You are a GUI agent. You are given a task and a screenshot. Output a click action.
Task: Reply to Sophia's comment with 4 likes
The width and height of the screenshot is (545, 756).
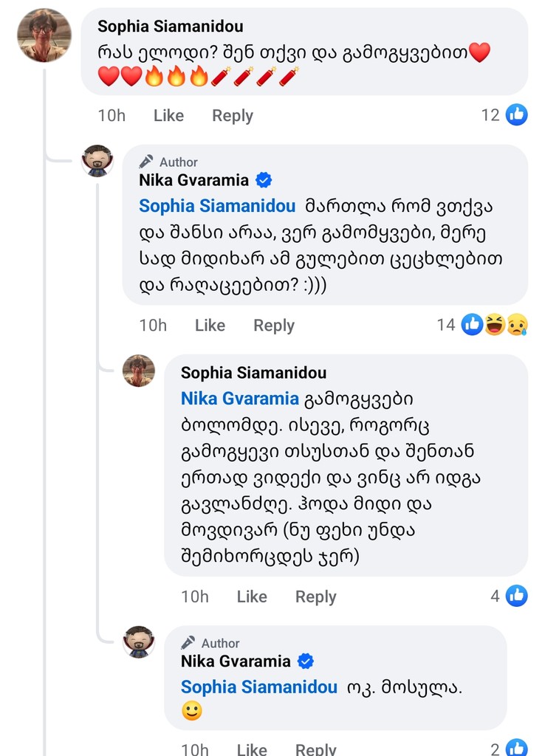[315, 597]
